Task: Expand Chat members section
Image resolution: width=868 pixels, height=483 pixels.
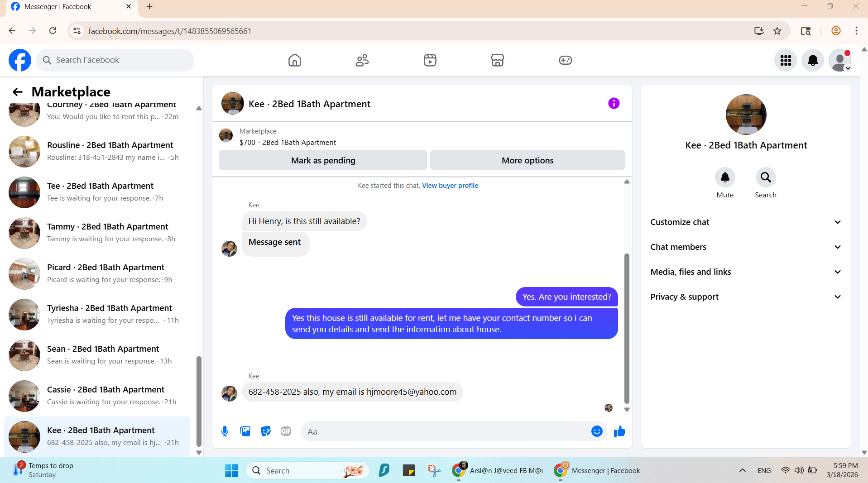Action: [x=746, y=247]
